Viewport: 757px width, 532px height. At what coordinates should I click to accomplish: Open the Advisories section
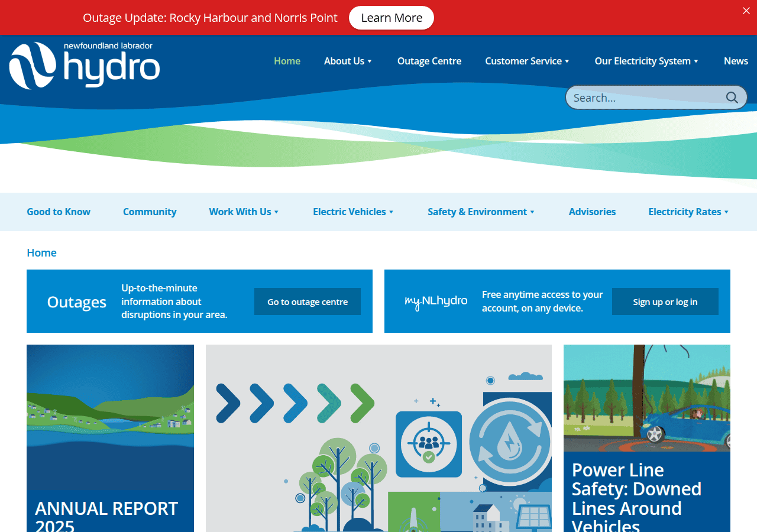592,212
